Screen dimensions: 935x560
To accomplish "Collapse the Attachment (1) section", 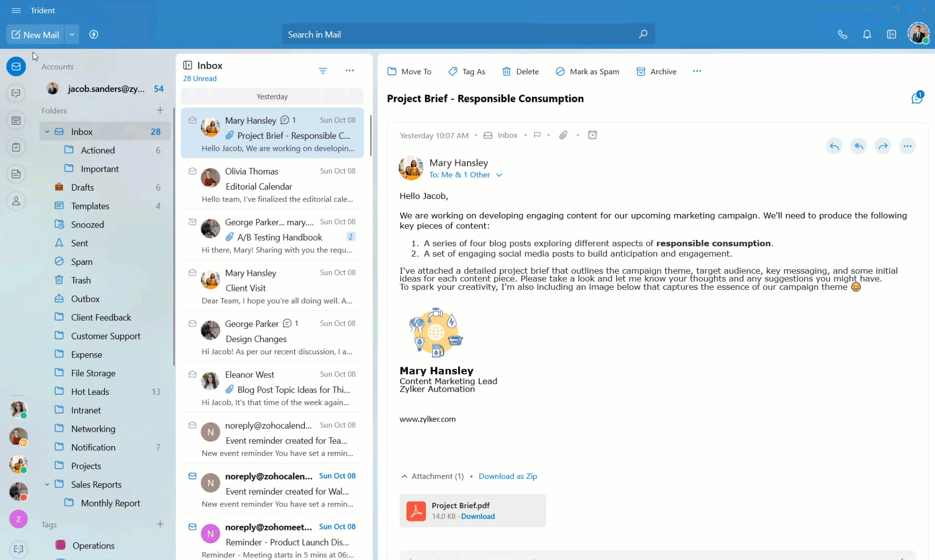I will 404,476.
